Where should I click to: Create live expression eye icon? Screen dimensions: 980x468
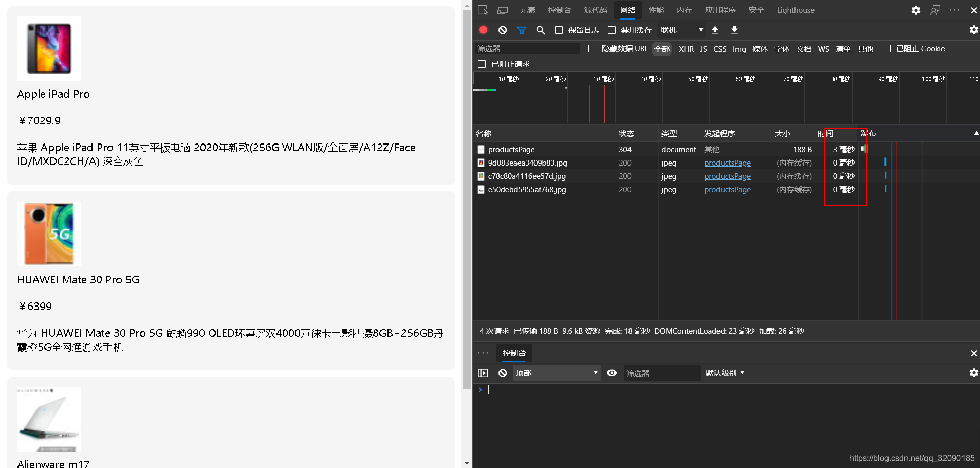[x=612, y=373]
